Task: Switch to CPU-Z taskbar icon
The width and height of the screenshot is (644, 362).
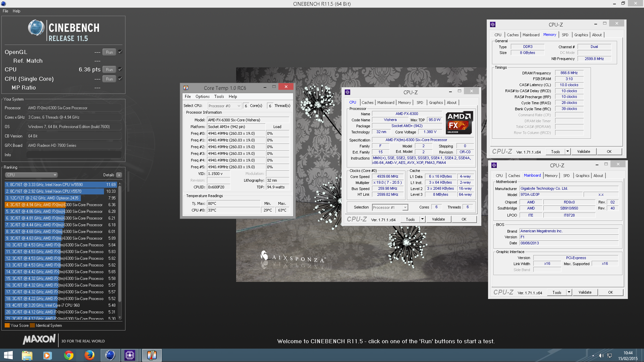Action: 130,355
